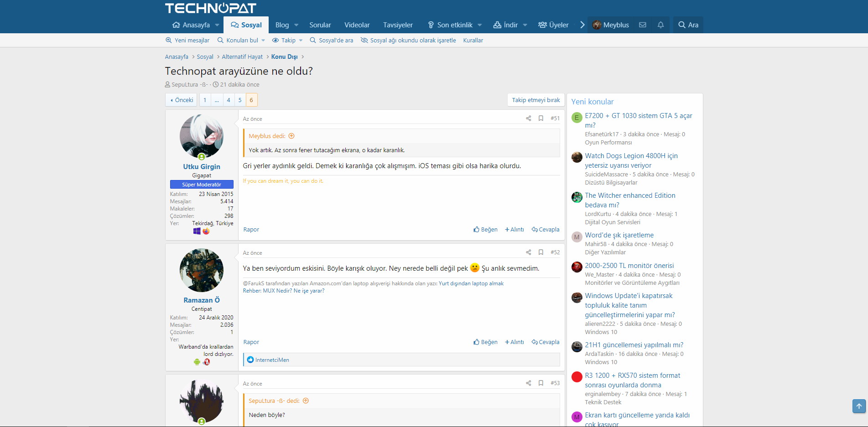This screenshot has width=868, height=427.
Task: Open the Yeni konular heading link
Action: point(593,102)
